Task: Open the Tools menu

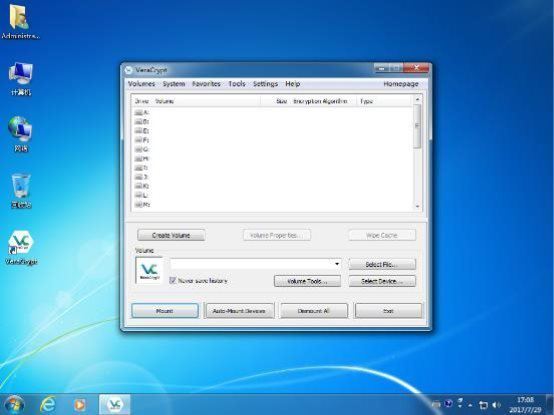Action: (237, 84)
